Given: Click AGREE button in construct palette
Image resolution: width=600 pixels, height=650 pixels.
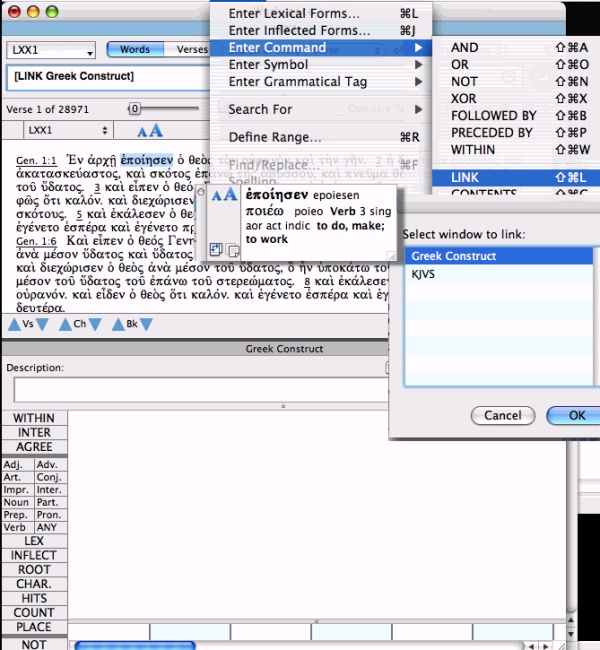Looking at the screenshot, I should pos(34,447).
